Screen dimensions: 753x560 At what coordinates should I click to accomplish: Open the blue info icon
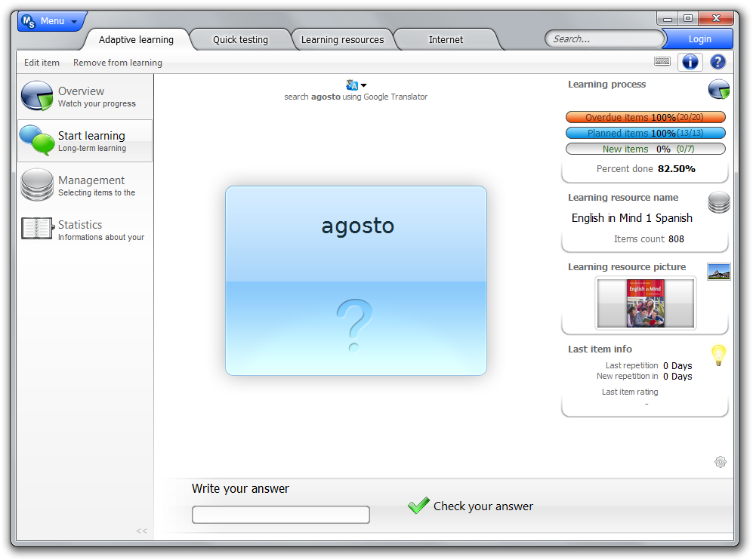coord(690,62)
